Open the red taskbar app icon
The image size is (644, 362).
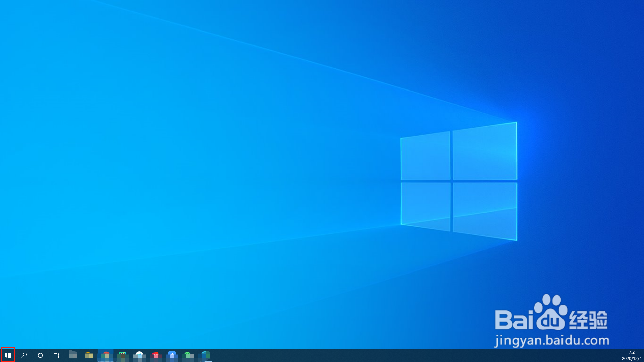(155, 355)
